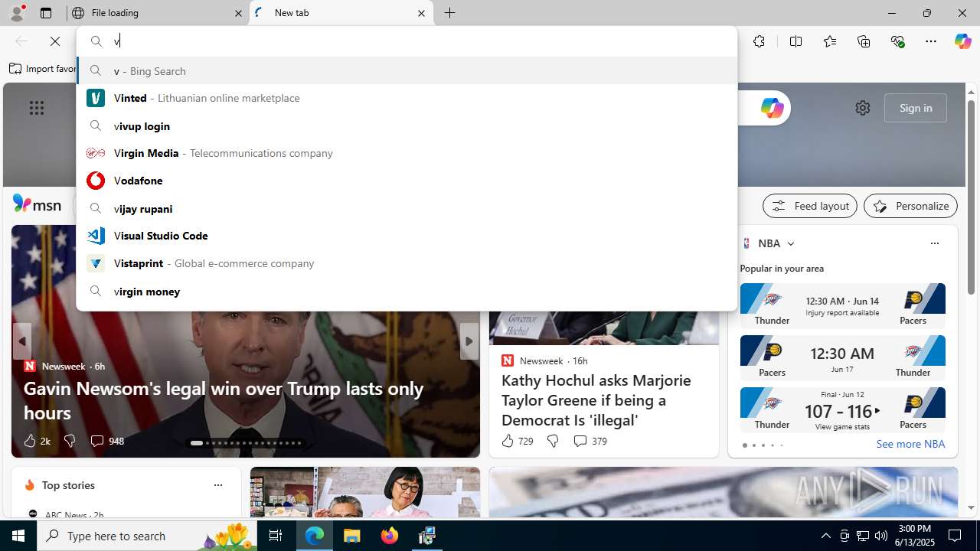
Task: Stop loading the page with X button
Action: click(55, 41)
